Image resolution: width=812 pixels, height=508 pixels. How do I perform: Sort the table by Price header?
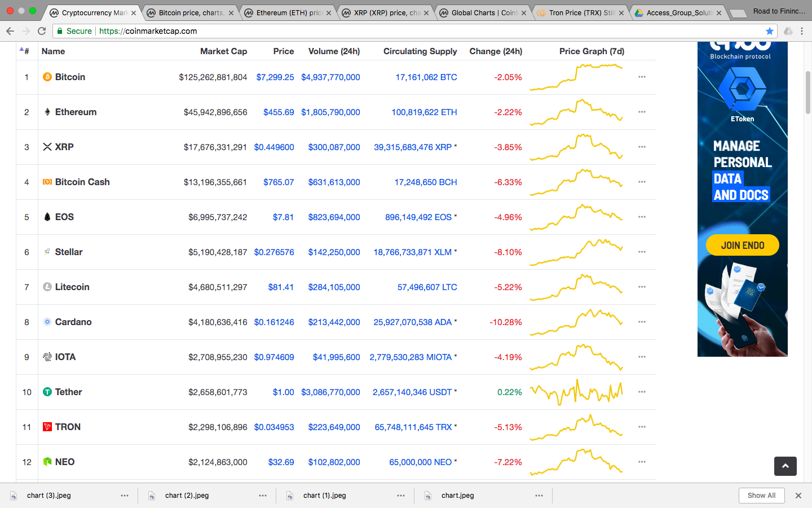click(284, 51)
